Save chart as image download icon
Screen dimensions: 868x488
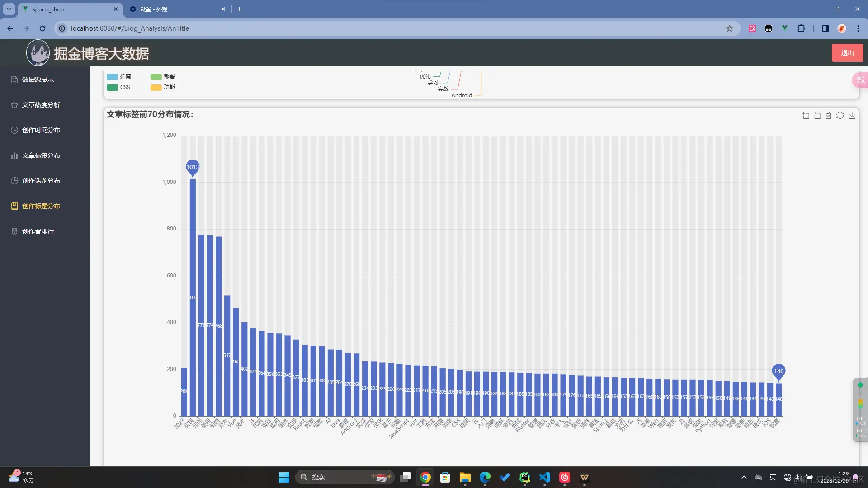point(852,116)
